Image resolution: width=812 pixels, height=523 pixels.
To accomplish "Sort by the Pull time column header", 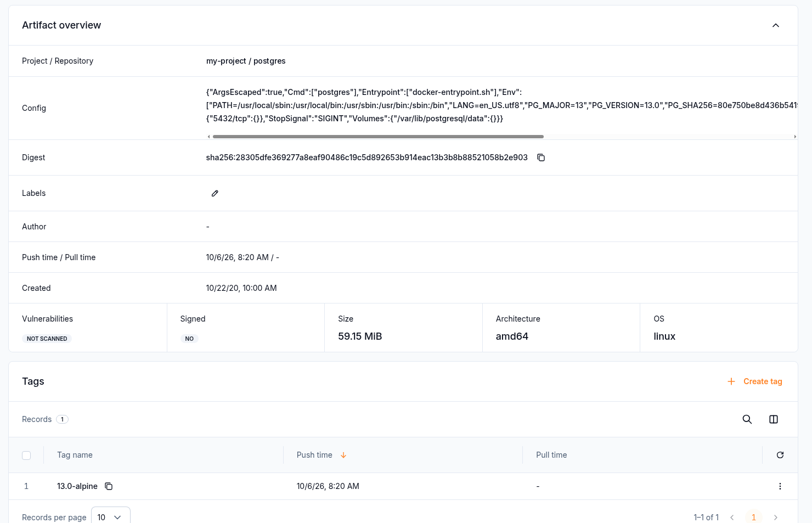I will [551, 455].
